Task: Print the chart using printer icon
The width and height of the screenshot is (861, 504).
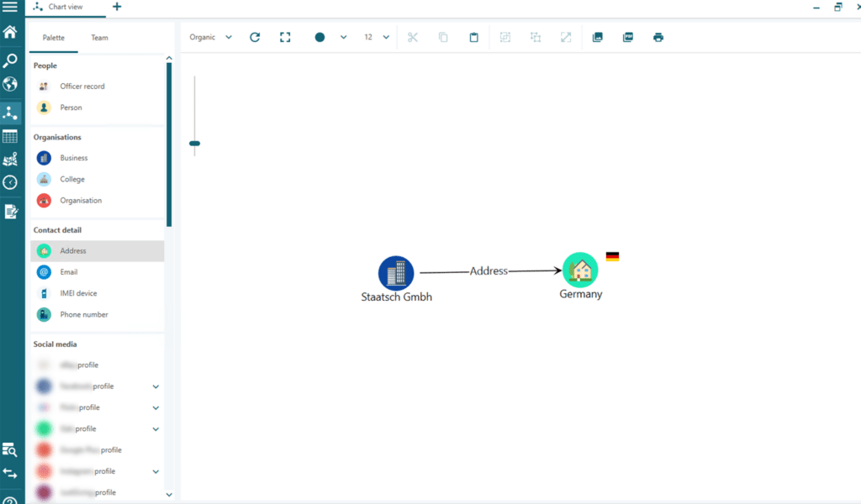Action: pyautogui.click(x=658, y=37)
